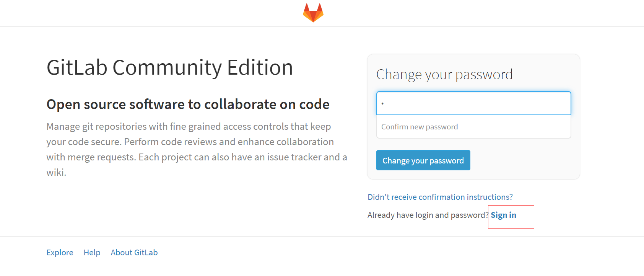Click the About GitLab footer link
Image resolution: width=644 pixels, height=276 pixels.
134,252
